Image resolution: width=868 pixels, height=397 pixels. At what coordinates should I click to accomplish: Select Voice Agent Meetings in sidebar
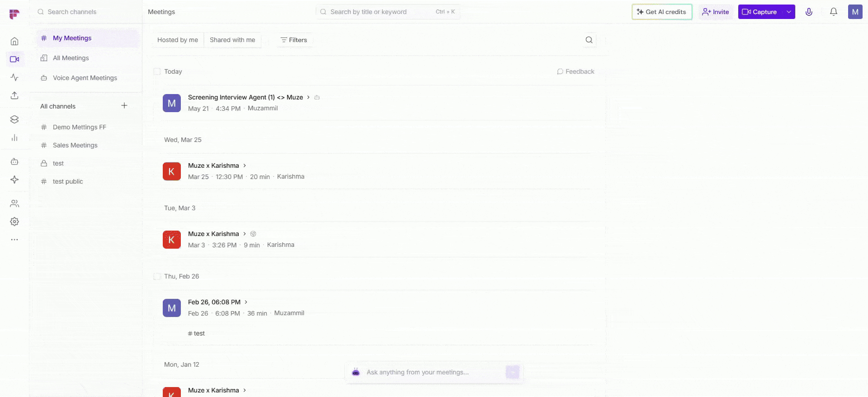88,78
